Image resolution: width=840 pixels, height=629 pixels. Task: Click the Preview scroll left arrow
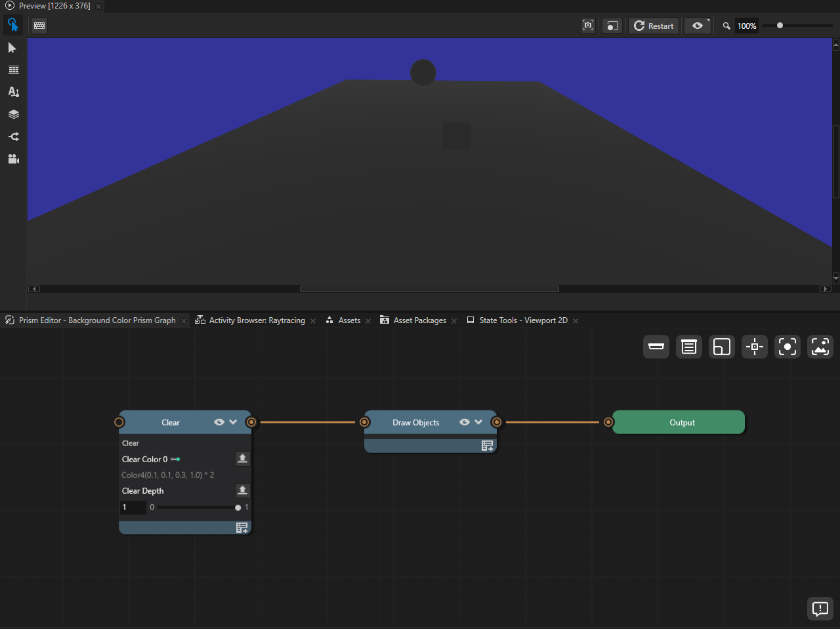(x=34, y=289)
